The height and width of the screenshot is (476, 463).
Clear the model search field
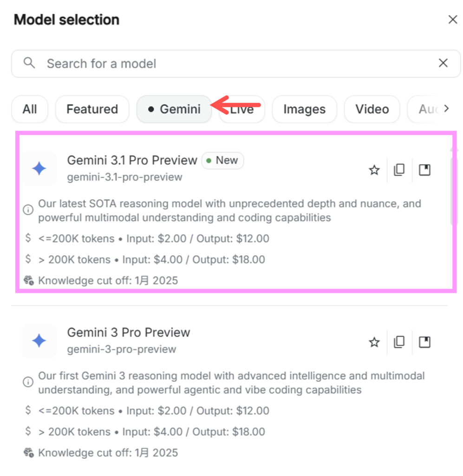coord(443,63)
